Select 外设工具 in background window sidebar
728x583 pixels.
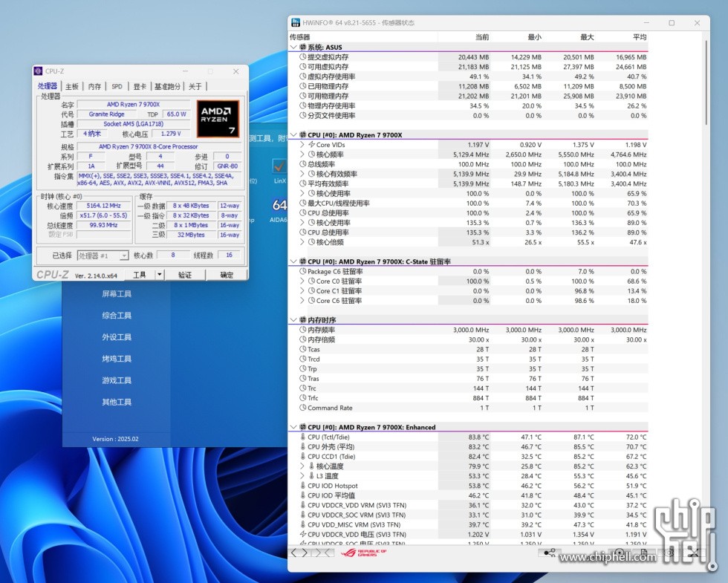(117, 337)
